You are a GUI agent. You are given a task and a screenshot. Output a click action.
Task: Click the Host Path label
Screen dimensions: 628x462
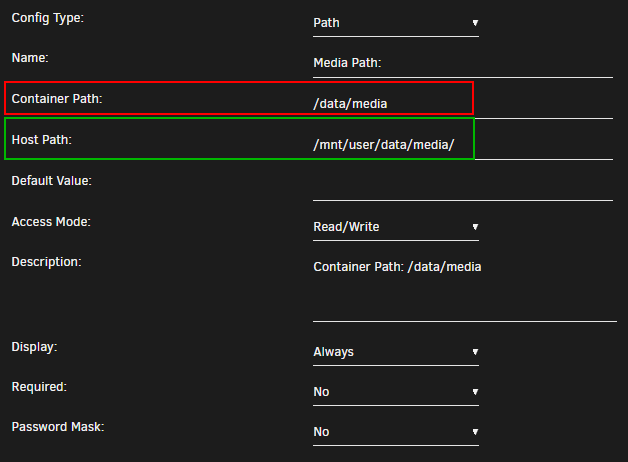(41, 139)
